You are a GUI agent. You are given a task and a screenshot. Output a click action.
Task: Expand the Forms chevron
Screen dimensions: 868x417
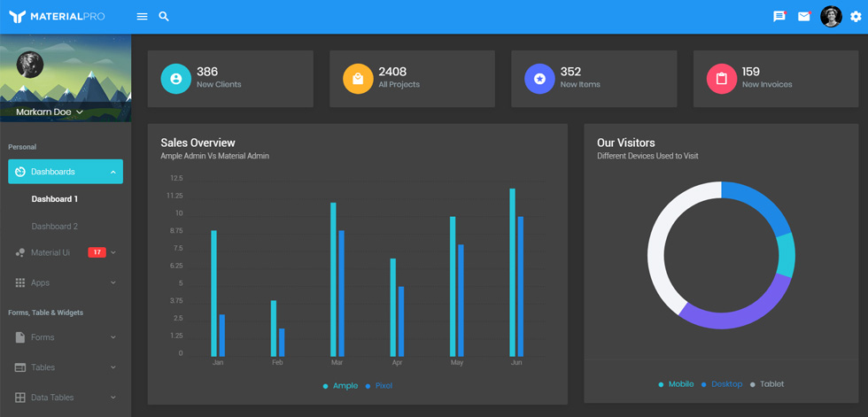[x=113, y=337]
